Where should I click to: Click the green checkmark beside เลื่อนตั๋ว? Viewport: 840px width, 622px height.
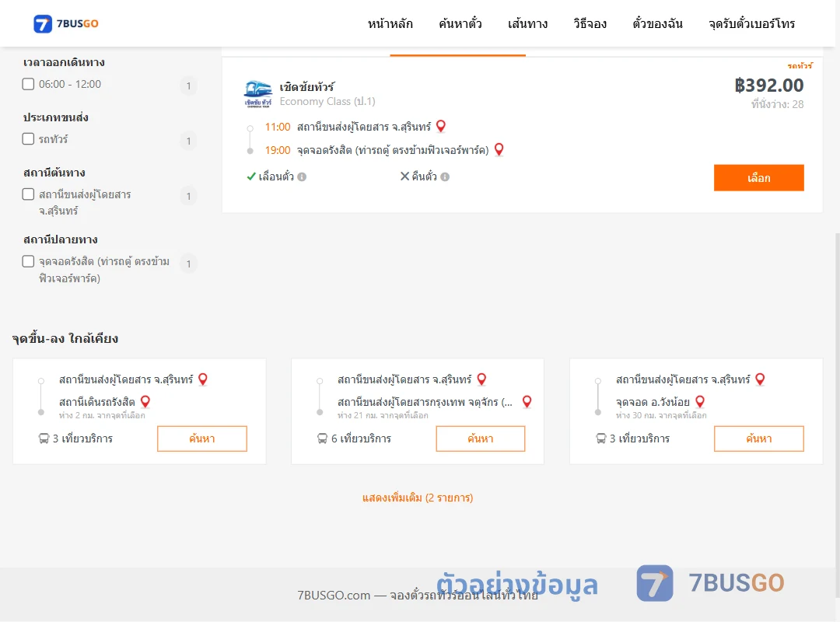pos(250,176)
